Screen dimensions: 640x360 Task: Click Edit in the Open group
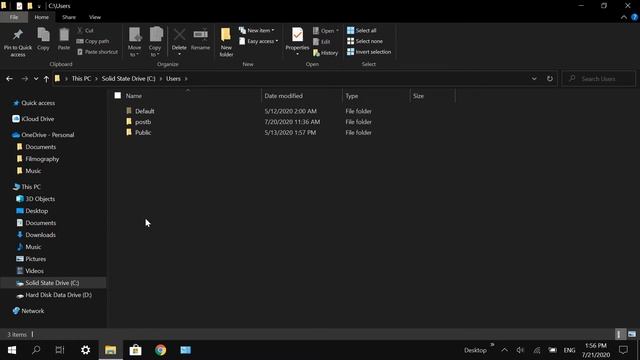click(322, 42)
